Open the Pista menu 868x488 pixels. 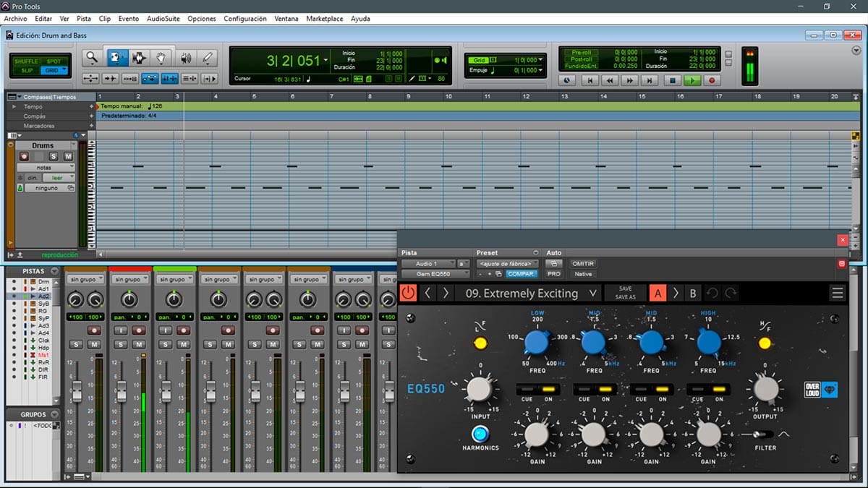84,18
